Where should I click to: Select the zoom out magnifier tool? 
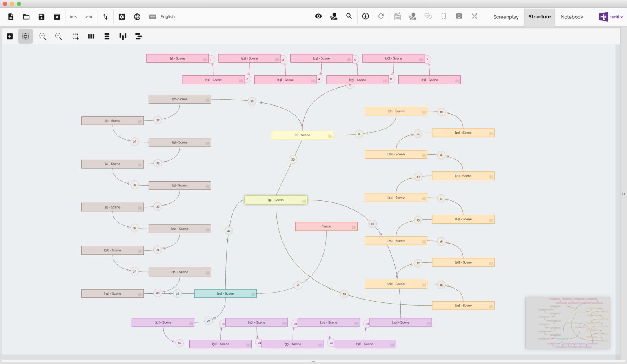(x=58, y=36)
